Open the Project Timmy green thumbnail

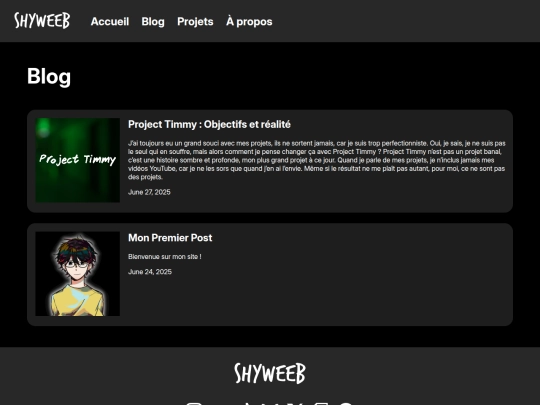78,160
